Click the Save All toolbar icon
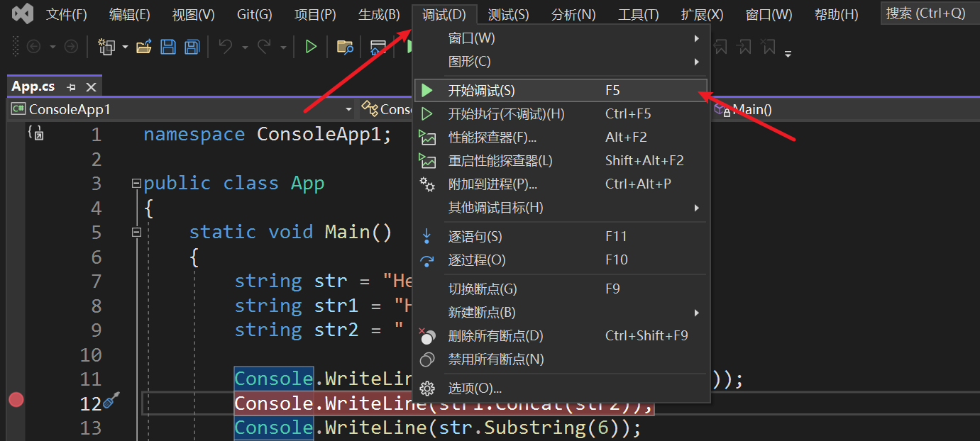The width and height of the screenshot is (980, 441). click(x=192, y=48)
